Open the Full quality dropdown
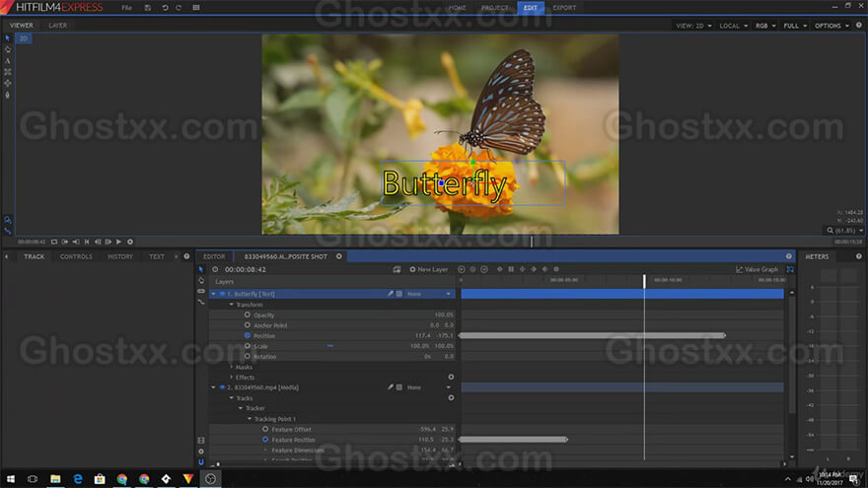The image size is (868, 488). tap(795, 26)
